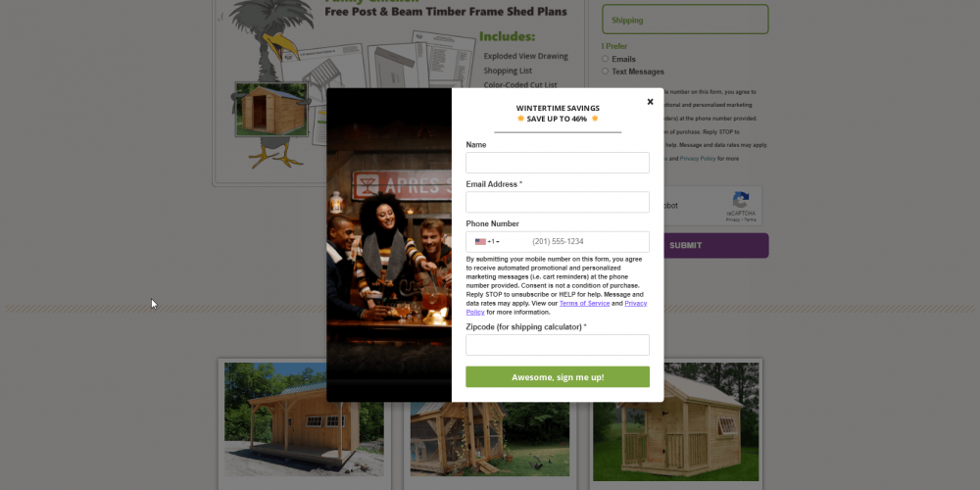Open the chicken coop photo thumbnail
This screenshot has width=980, height=490.
click(x=489, y=439)
